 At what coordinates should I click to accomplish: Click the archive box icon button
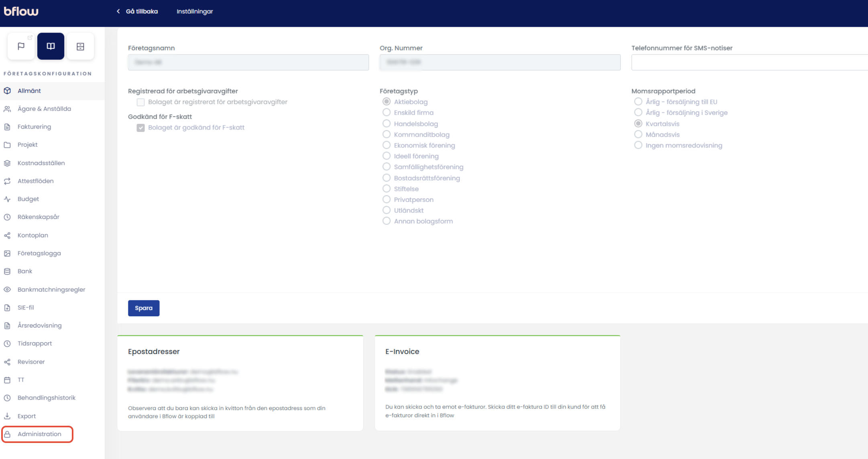[x=80, y=47]
